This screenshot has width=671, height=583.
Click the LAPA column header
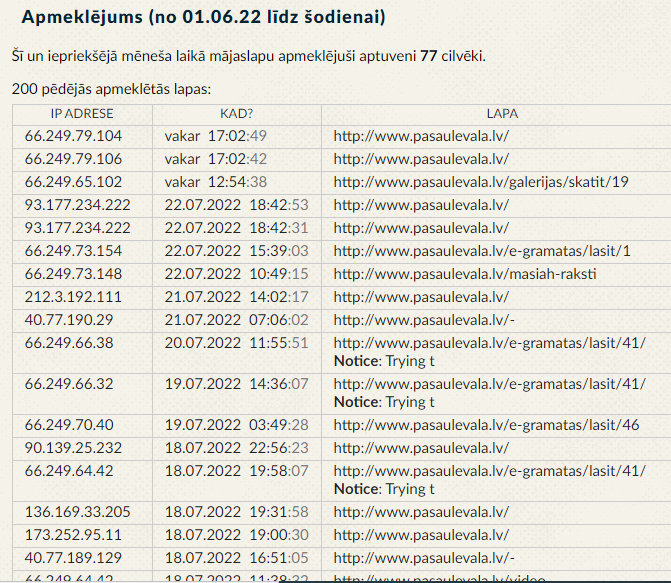(502, 114)
